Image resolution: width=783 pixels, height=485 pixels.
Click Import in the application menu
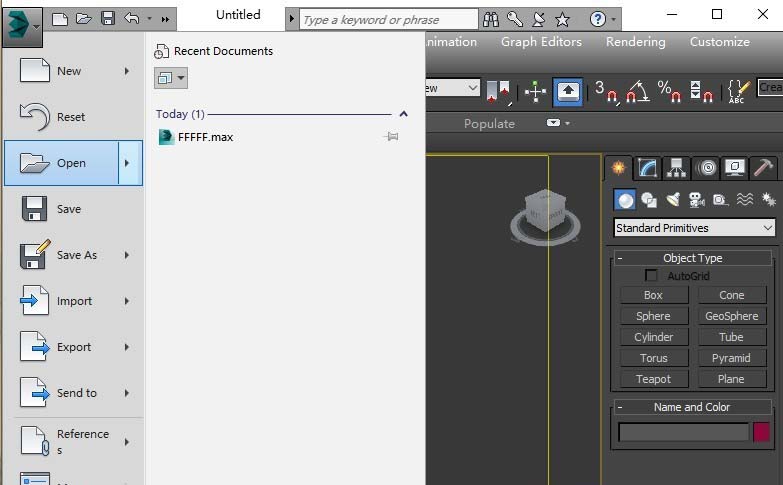click(74, 301)
